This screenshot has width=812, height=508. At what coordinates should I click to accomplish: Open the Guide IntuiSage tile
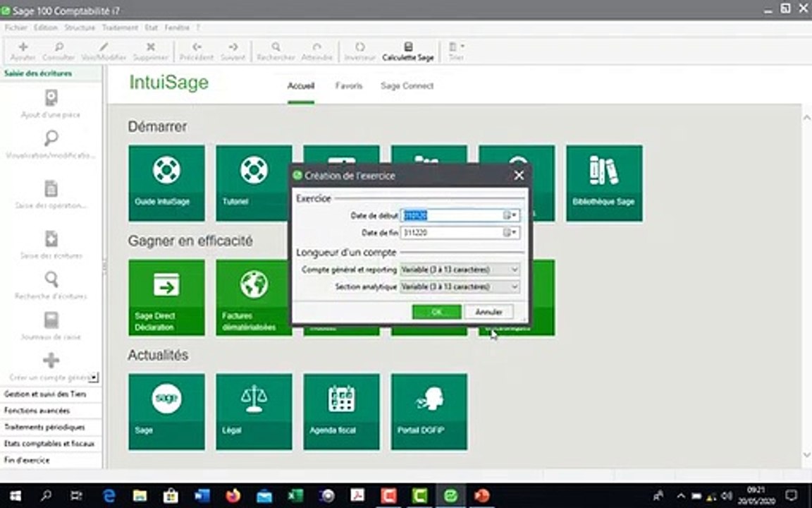[166, 183]
